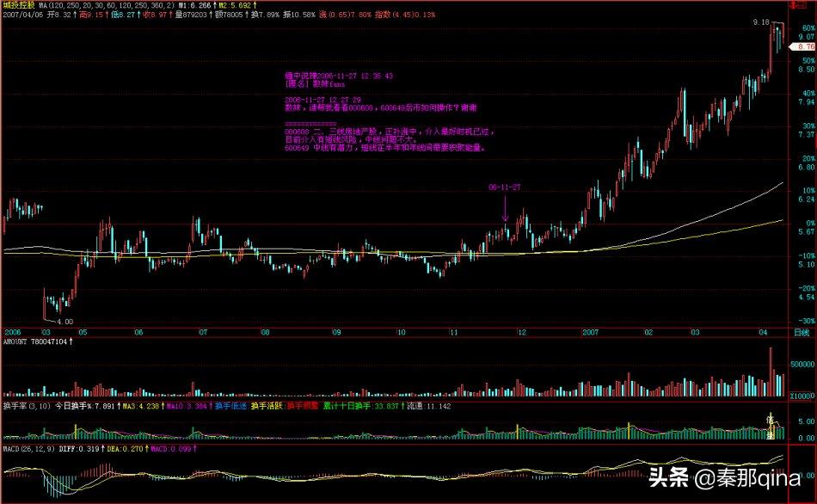Select the MA(120,250,20,30,60...) parameter label
Image resolution: width=817 pixels, height=504 pixels.
pyautogui.click(x=107, y=5)
